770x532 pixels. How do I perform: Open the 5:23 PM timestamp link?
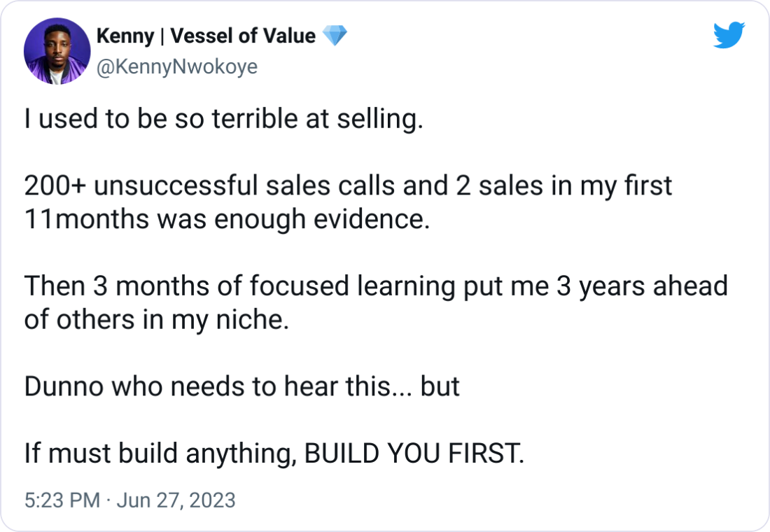[62, 500]
